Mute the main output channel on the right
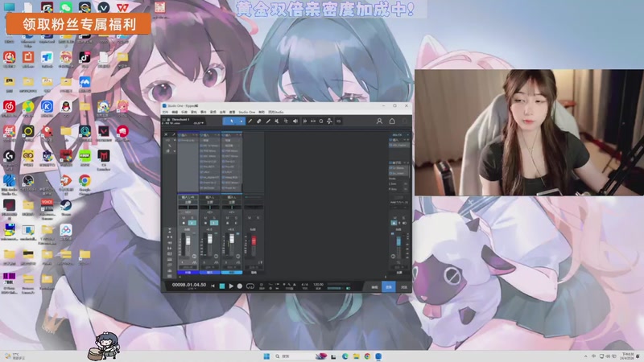The width and height of the screenshot is (644, 362). (395, 217)
